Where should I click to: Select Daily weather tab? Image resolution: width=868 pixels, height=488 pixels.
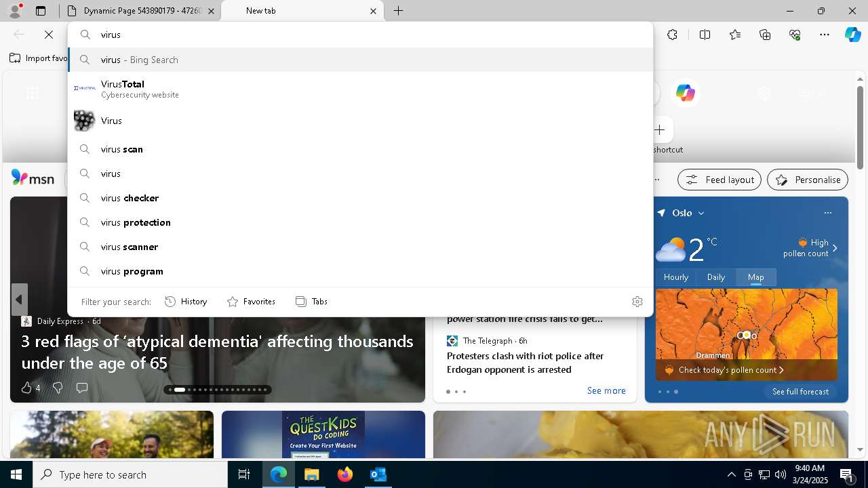(x=716, y=277)
